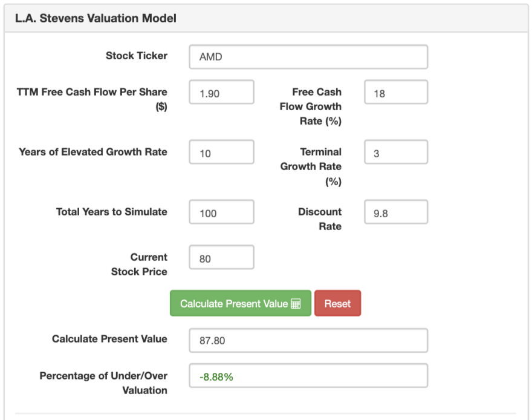532x420 pixels.
Task: Click the Total Years to Simulate label
Action: click(x=112, y=212)
